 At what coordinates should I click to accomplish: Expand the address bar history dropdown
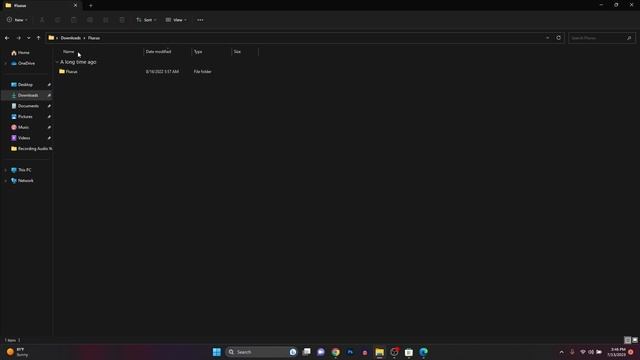(547, 38)
